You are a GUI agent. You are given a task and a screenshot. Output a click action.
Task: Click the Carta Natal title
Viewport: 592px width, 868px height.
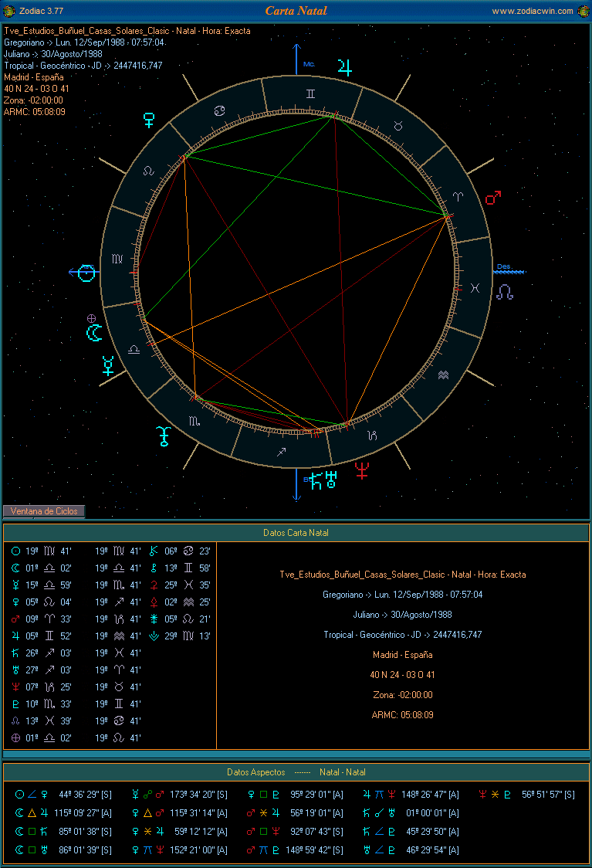point(296,11)
